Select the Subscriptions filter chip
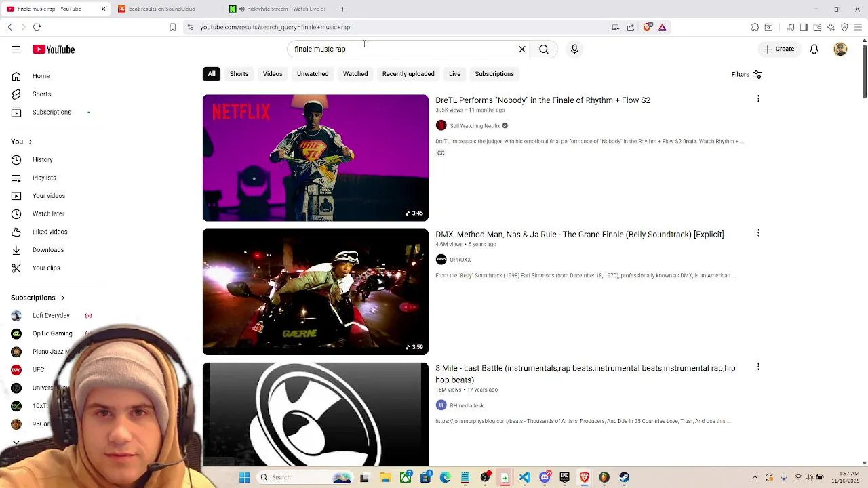Screen dimensions: 868x488 click(494, 74)
